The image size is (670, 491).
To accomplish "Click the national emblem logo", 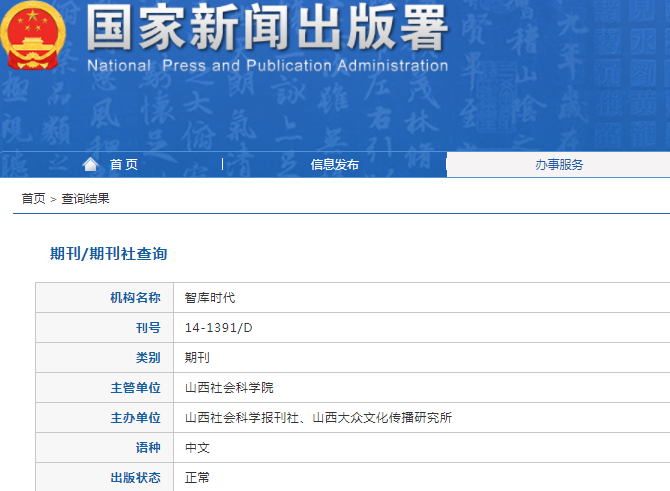I will point(34,38).
